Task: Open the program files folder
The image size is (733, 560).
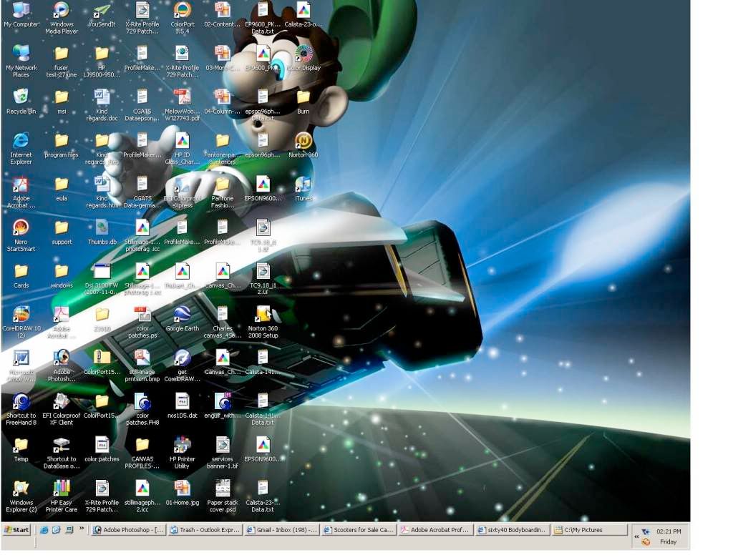Action: click(62, 145)
